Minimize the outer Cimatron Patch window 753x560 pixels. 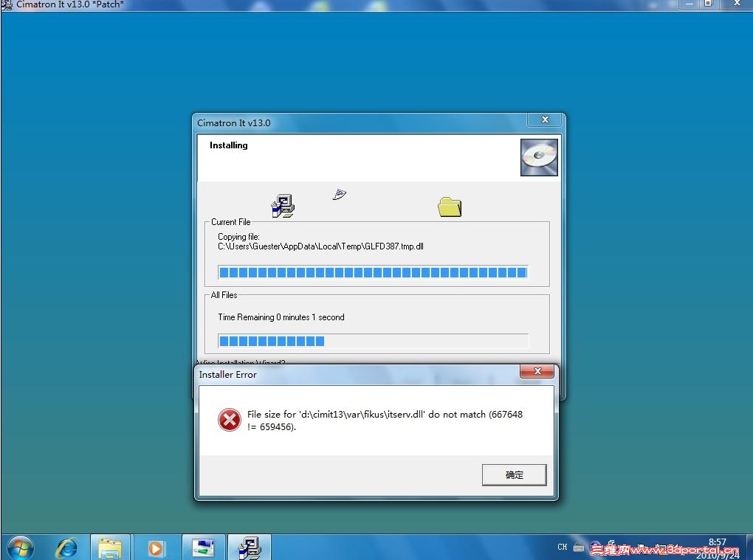[690, 4]
